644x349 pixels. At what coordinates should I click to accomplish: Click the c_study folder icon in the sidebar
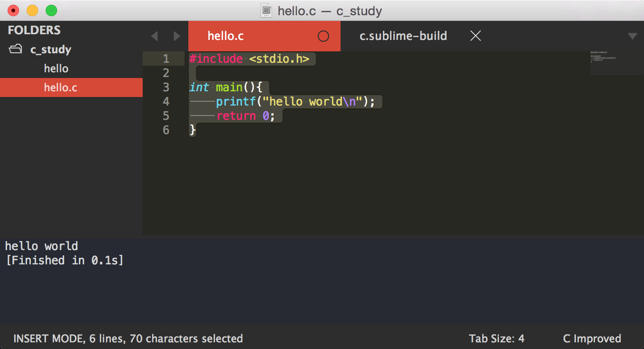(15, 49)
